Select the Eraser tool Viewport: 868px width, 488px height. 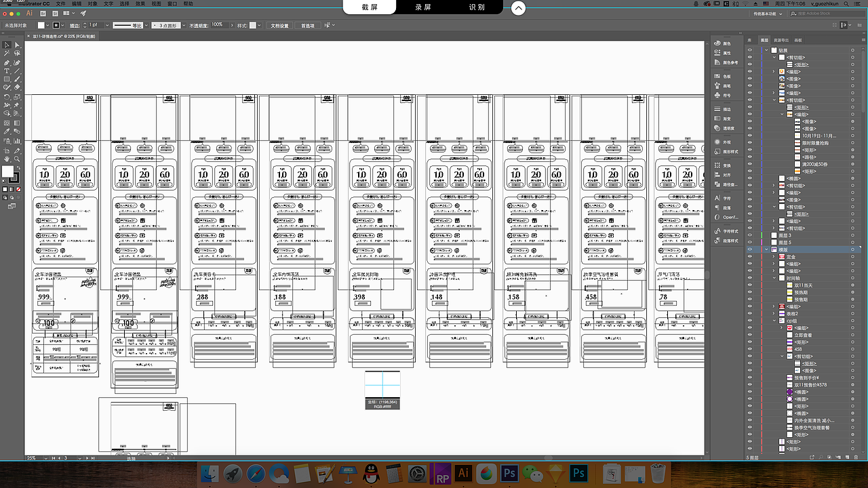(x=16, y=88)
